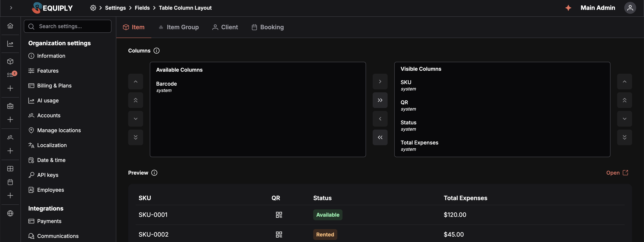Move visible column down one position
Screen dimensions: 644x242
click(x=624, y=119)
